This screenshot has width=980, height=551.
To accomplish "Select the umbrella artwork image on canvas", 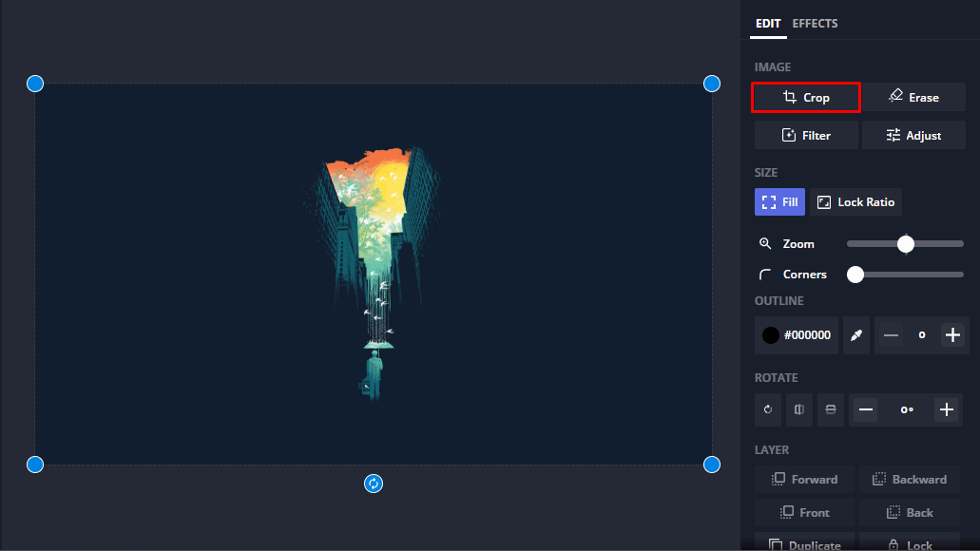I will tap(374, 275).
